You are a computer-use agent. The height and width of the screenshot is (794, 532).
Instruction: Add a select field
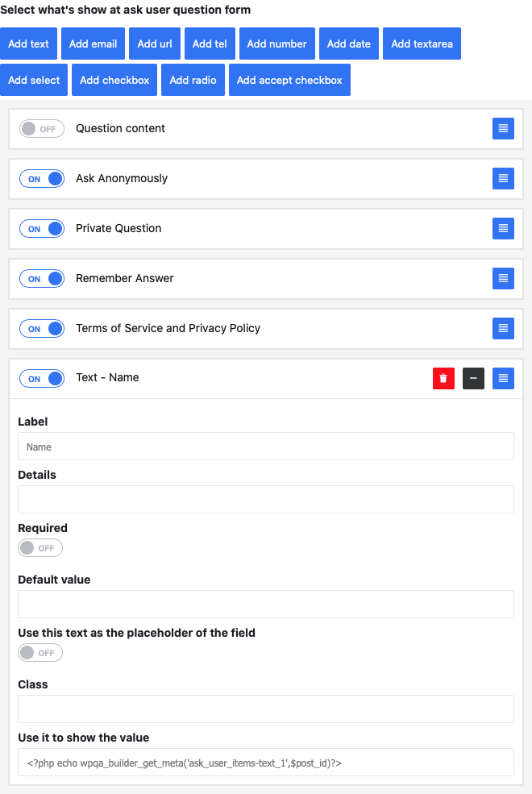click(x=34, y=80)
